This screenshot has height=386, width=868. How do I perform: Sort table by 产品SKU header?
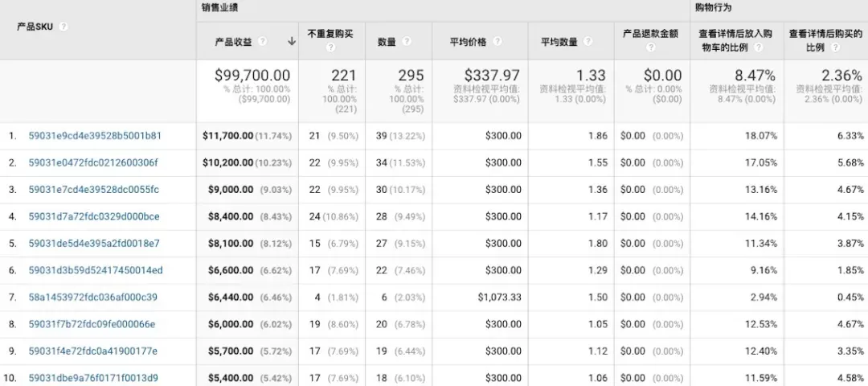pyautogui.click(x=35, y=27)
